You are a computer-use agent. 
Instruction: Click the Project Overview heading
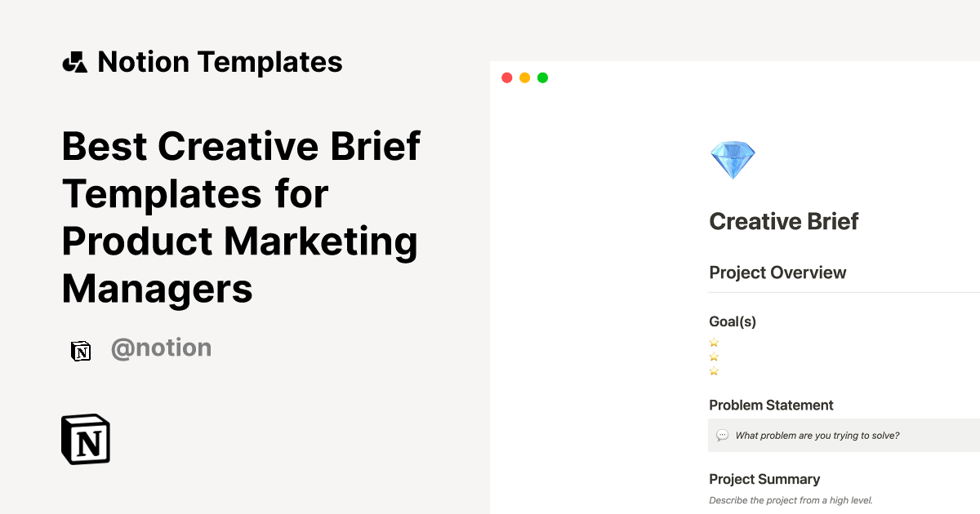pos(777,273)
